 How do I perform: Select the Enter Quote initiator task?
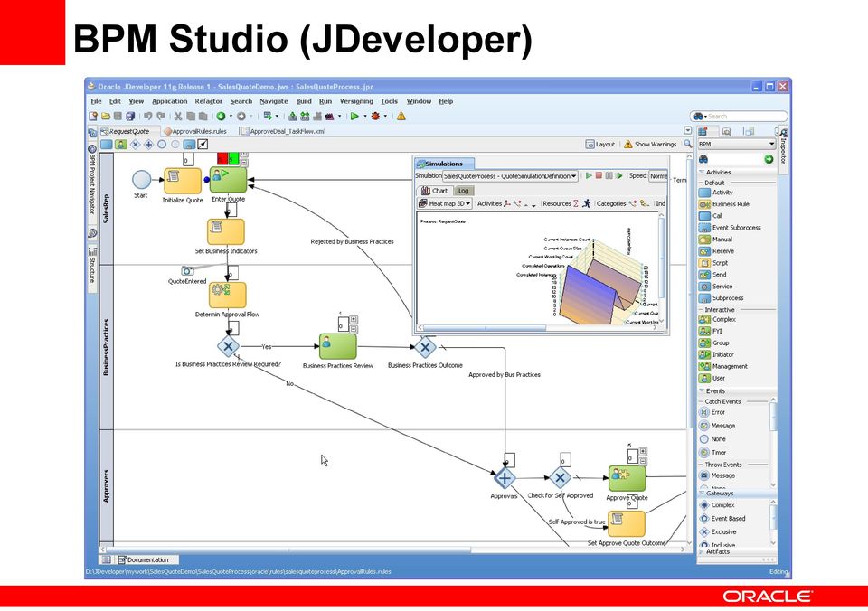click(x=228, y=179)
